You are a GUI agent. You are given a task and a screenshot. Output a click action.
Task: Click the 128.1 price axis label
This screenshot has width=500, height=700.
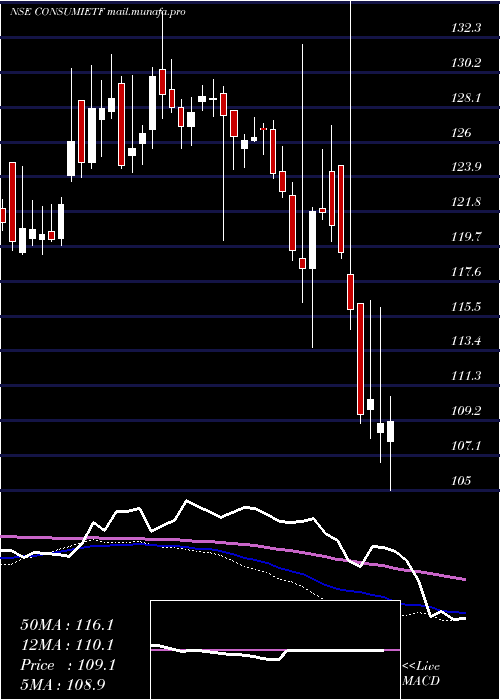coord(466,98)
